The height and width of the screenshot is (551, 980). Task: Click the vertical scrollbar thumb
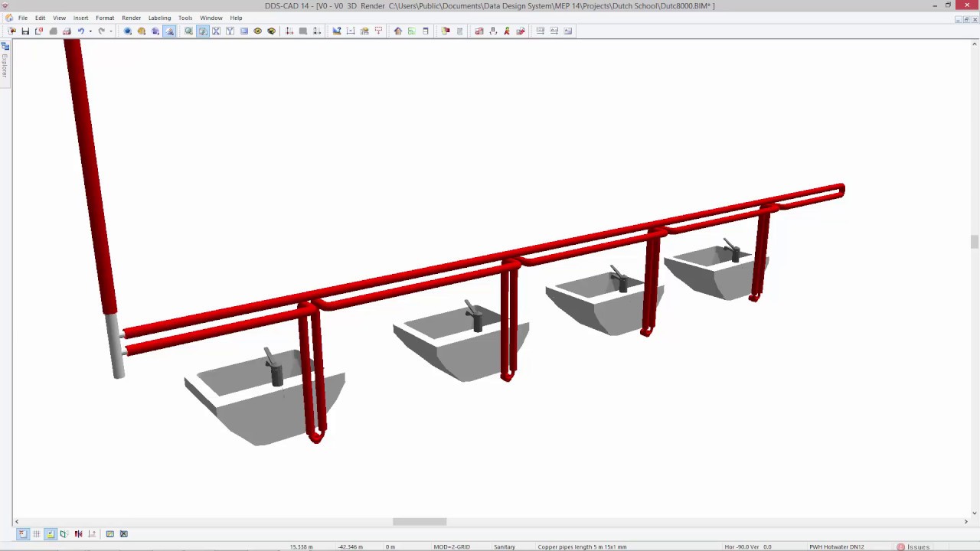click(x=974, y=242)
